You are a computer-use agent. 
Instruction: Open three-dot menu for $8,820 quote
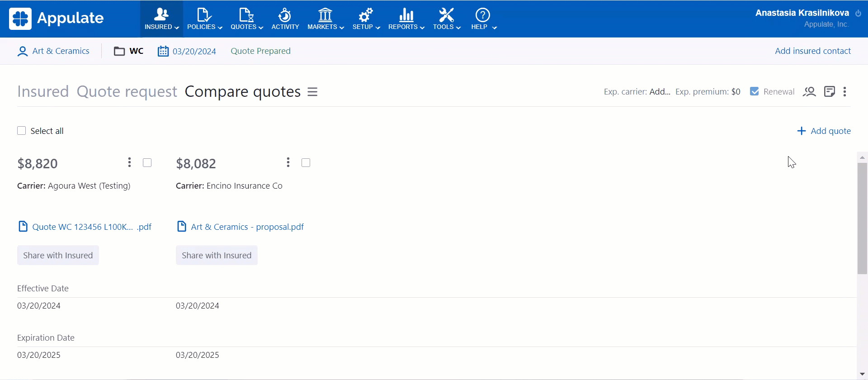(x=129, y=162)
